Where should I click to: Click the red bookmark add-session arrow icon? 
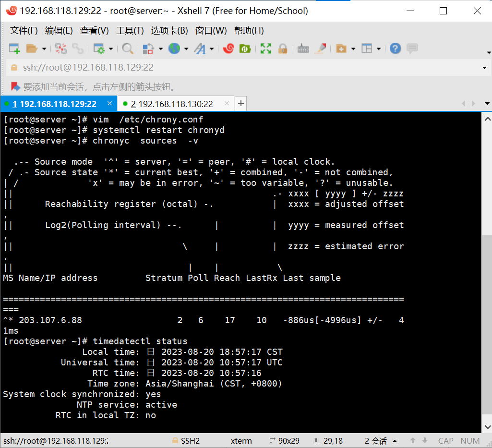[15, 86]
